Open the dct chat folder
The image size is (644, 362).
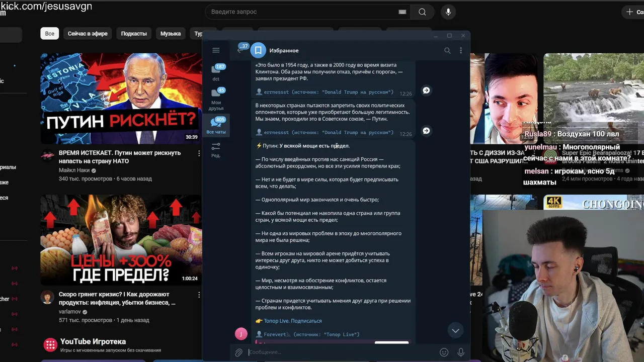[216, 72]
